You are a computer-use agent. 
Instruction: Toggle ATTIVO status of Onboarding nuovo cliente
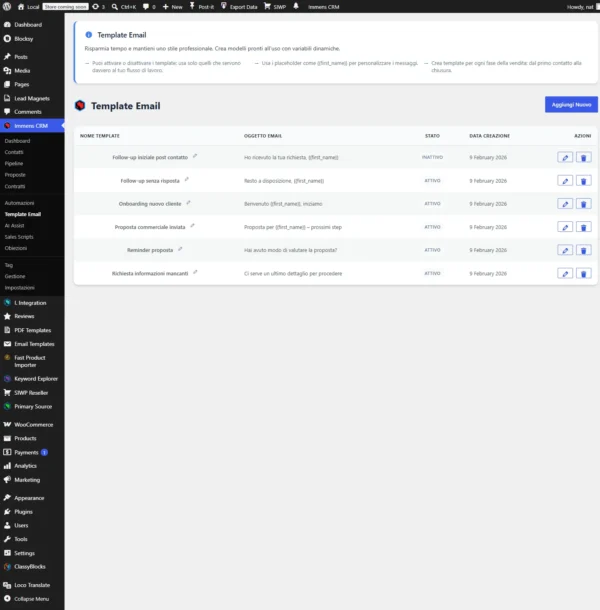pyautogui.click(x=432, y=203)
